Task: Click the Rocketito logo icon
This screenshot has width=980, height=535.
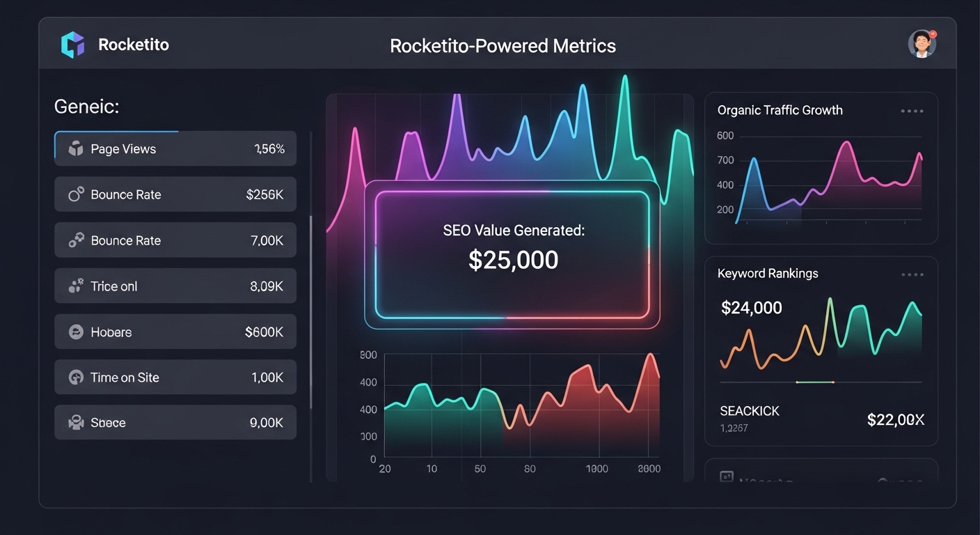Action: pos(72,45)
